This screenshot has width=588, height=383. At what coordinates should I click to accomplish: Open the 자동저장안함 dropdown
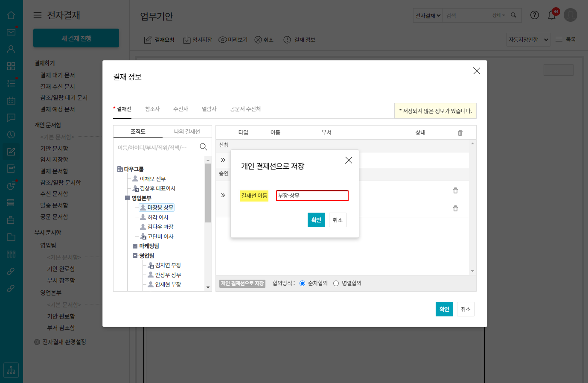528,40
